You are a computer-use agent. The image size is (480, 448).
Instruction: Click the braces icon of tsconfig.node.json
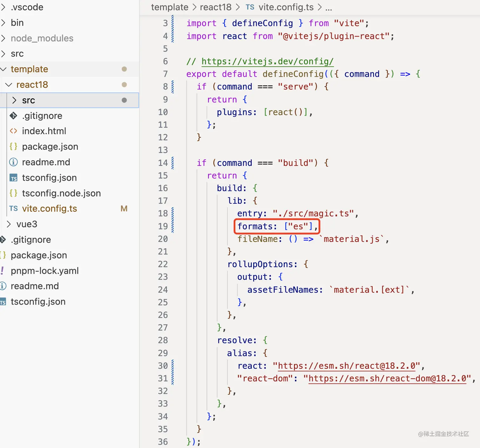13,193
